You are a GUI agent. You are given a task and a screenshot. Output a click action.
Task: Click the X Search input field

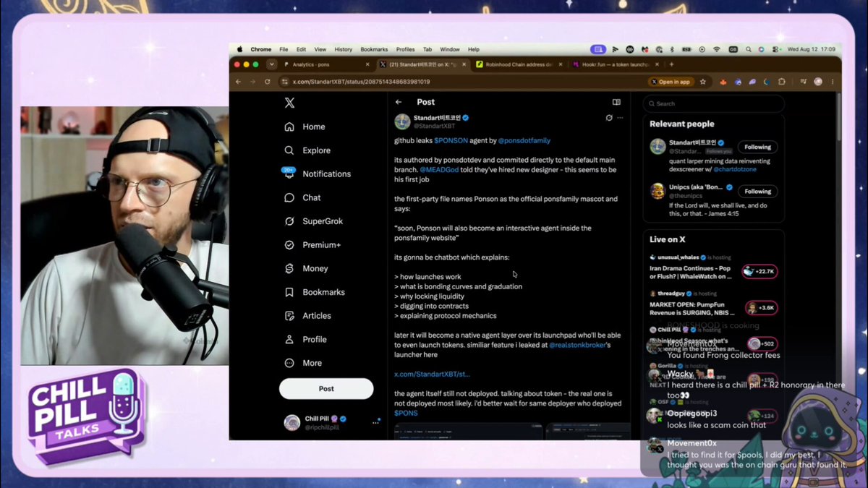click(x=713, y=103)
